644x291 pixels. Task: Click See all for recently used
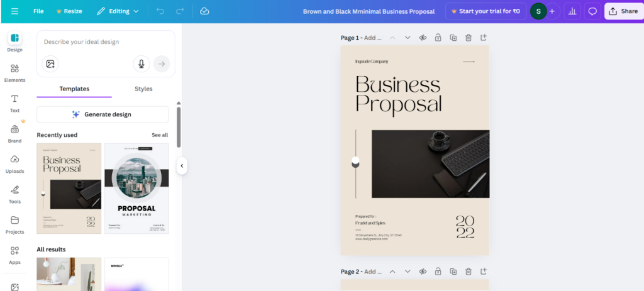pos(160,135)
